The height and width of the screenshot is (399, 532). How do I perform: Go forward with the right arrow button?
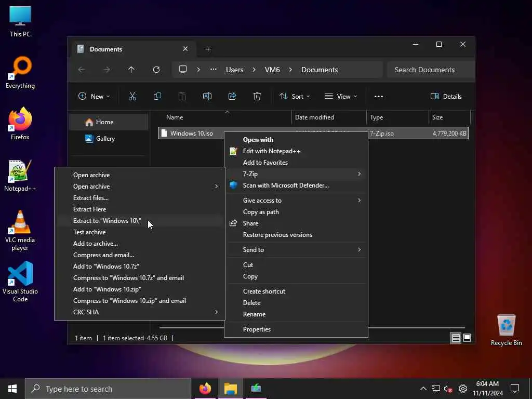coord(107,70)
